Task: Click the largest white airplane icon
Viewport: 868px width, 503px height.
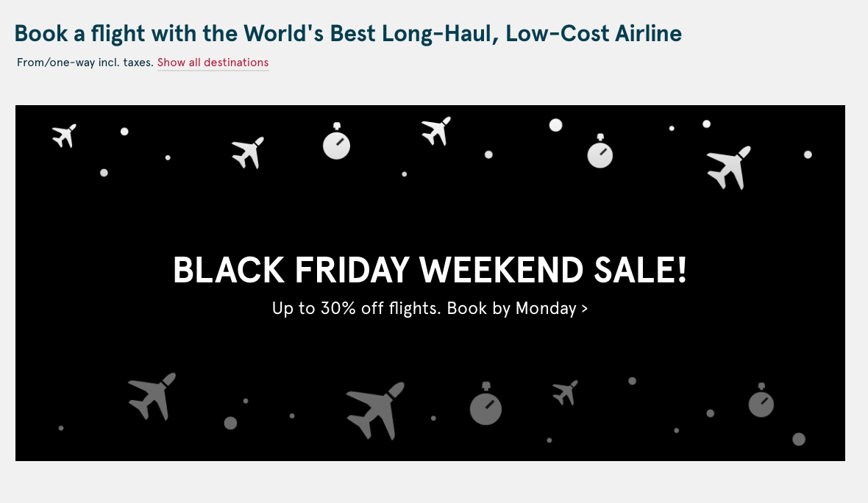Action: click(x=729, y=167)
